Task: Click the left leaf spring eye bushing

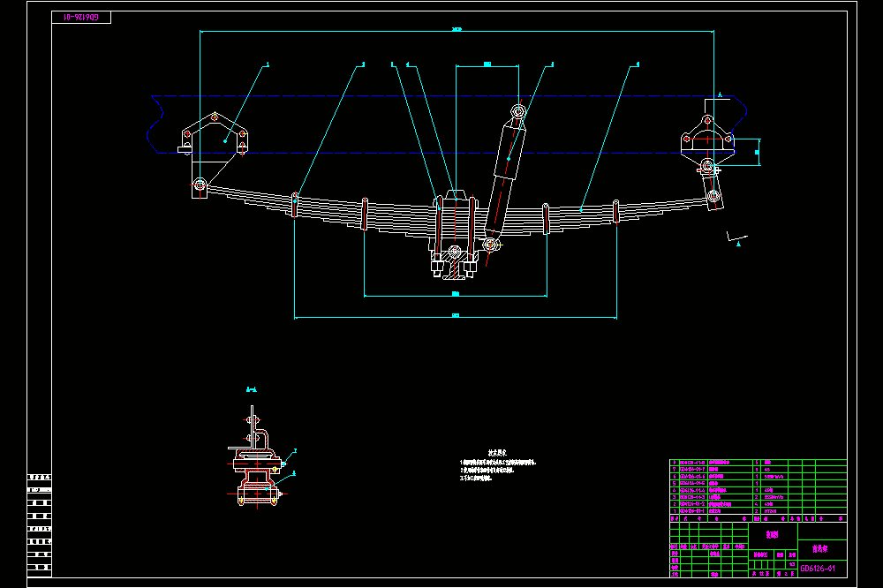Action: [200, 185]
